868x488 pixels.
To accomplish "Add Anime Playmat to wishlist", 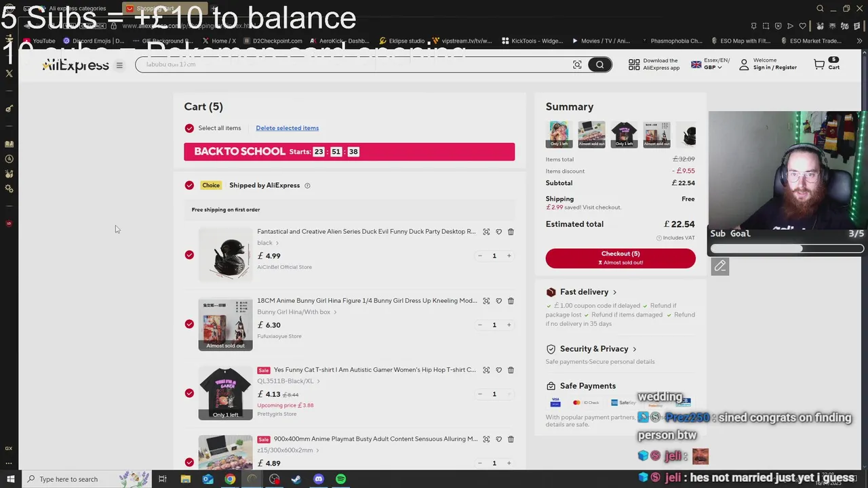I will (x=498, y=439).
